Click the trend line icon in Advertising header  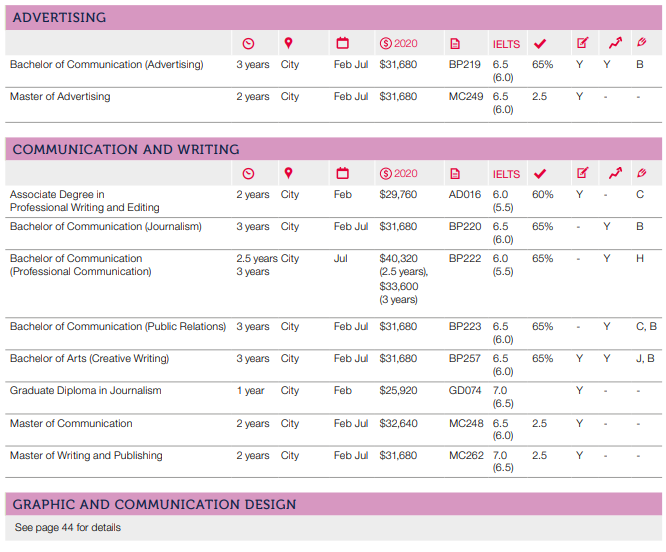pos(614,43)
